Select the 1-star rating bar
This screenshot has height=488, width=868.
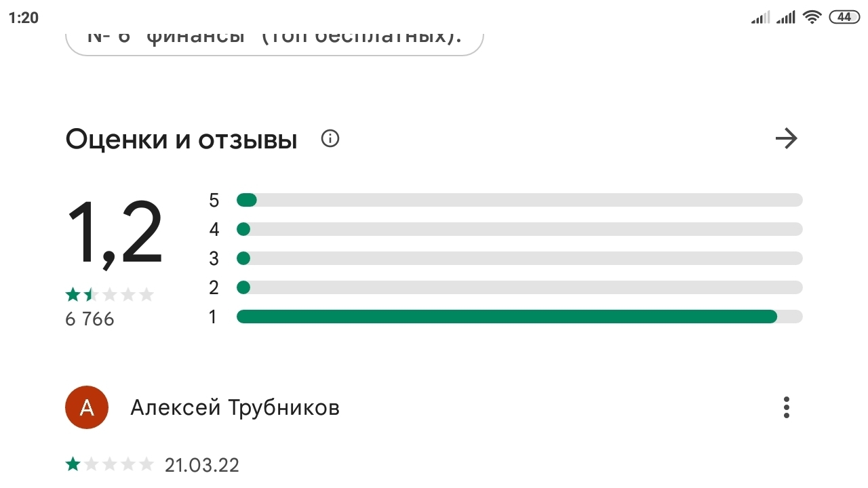point(519,317)
